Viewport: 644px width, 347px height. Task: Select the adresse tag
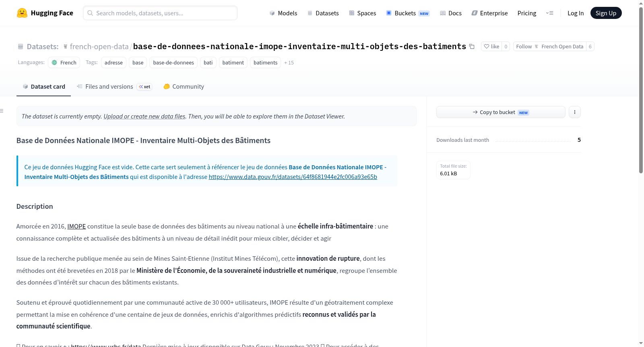114,63
